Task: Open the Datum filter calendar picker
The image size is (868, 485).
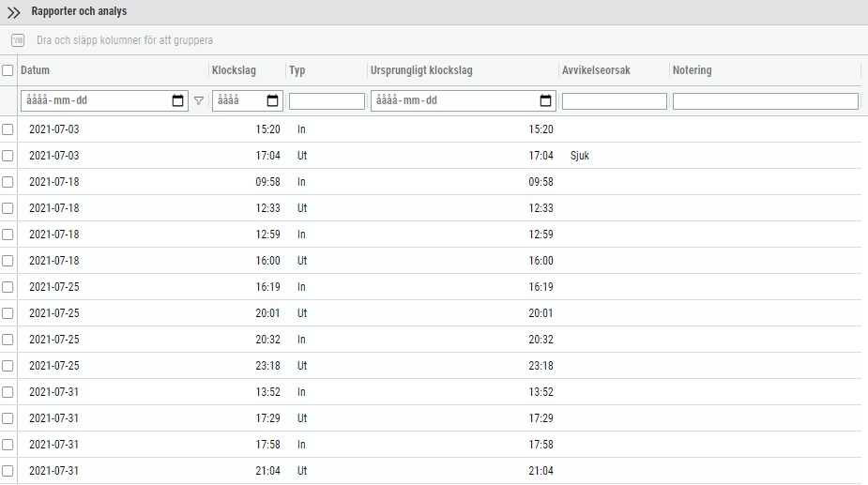Action: 177,100
